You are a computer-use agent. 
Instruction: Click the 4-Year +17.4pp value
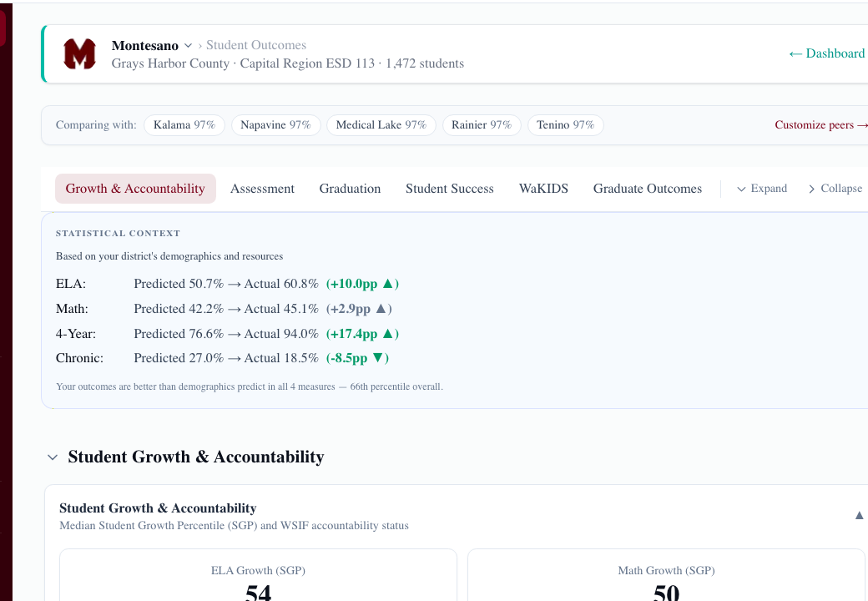(x=362, y=334)
